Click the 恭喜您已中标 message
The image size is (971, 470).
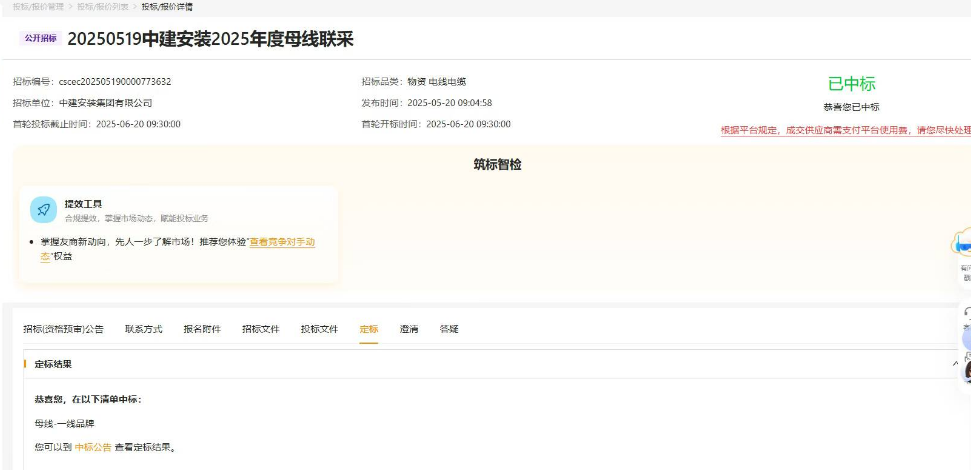pyautogui.click(x=851, y=107)
